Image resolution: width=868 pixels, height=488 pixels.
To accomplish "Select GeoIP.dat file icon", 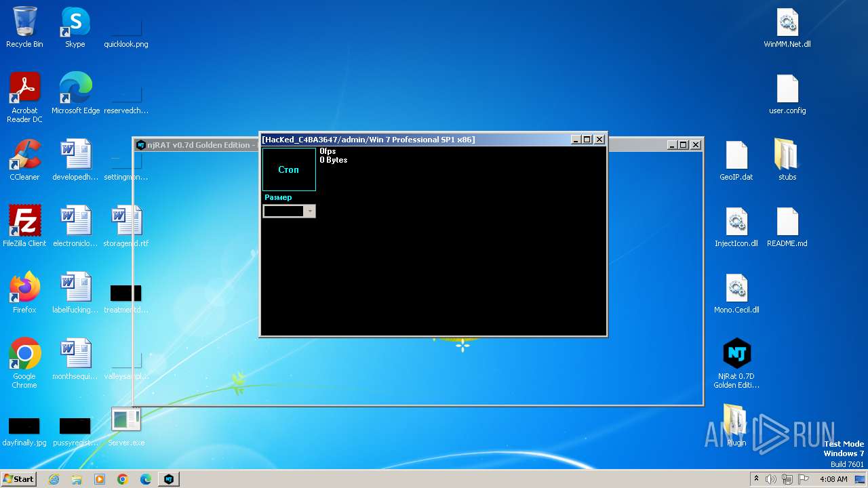I will pyautogui.click(x=736, y=161).
